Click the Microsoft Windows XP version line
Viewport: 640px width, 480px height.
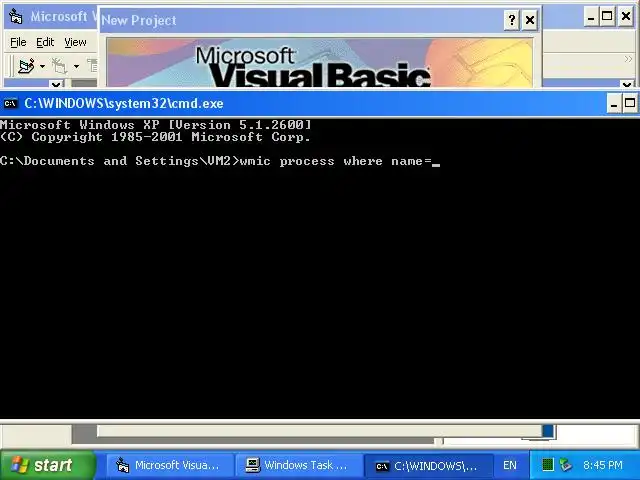156,124
